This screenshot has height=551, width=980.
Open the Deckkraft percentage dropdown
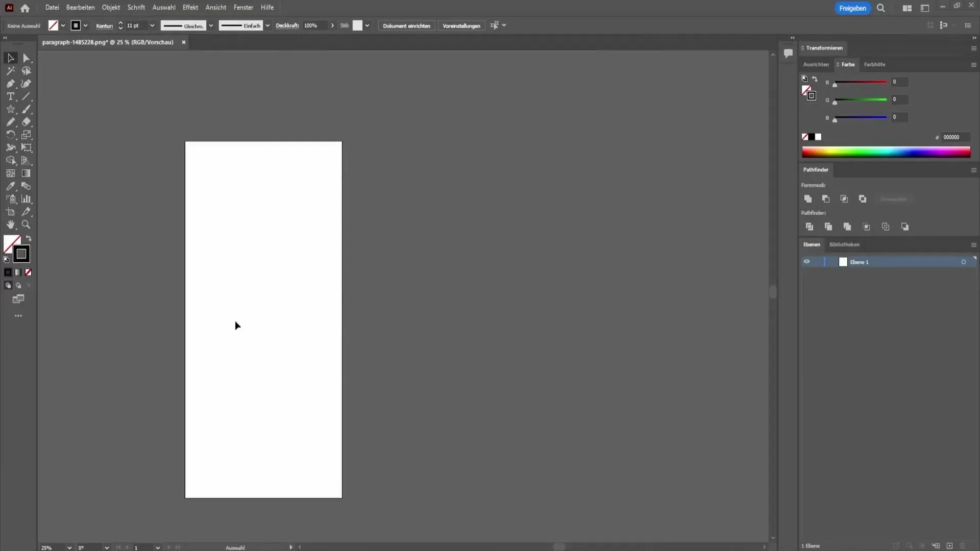[x=332, y=26]
